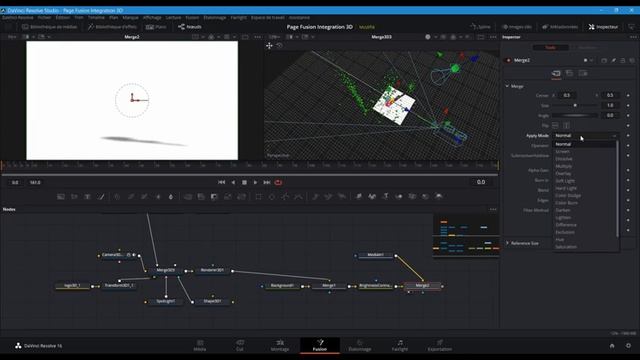Click the Apply Mode list scrollbar
This screenshot has height=360, width=640.
point(617,189)
